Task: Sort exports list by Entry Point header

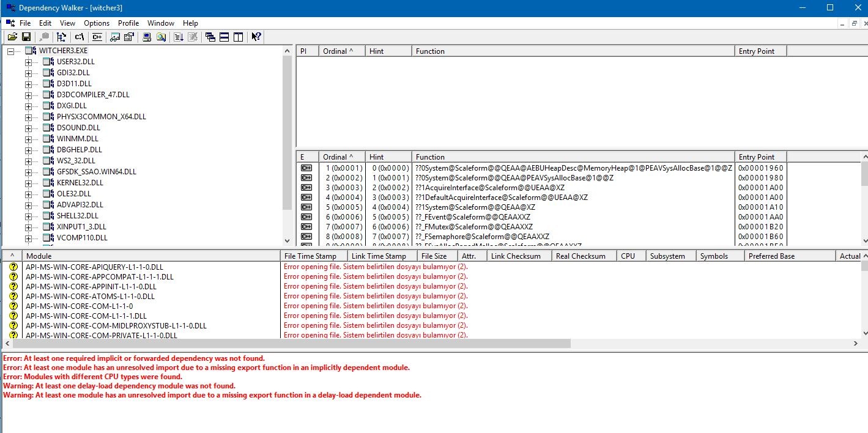Action: tap(760, 157)
